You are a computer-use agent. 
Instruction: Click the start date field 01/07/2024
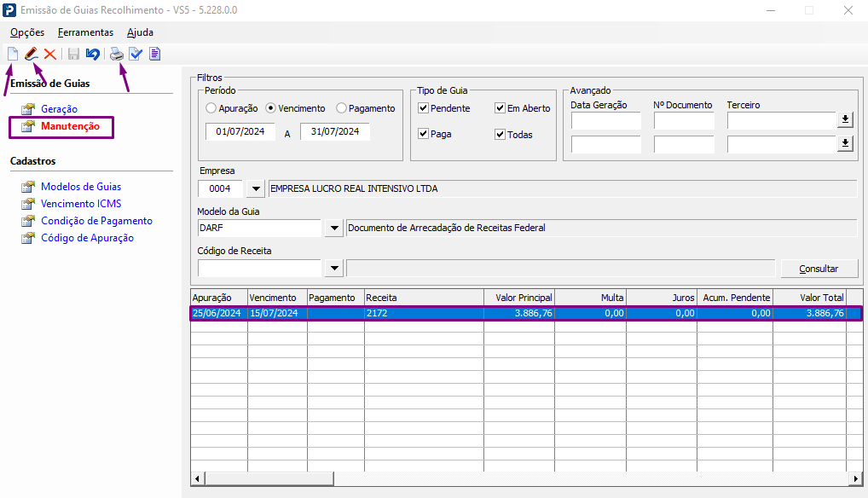240,131
